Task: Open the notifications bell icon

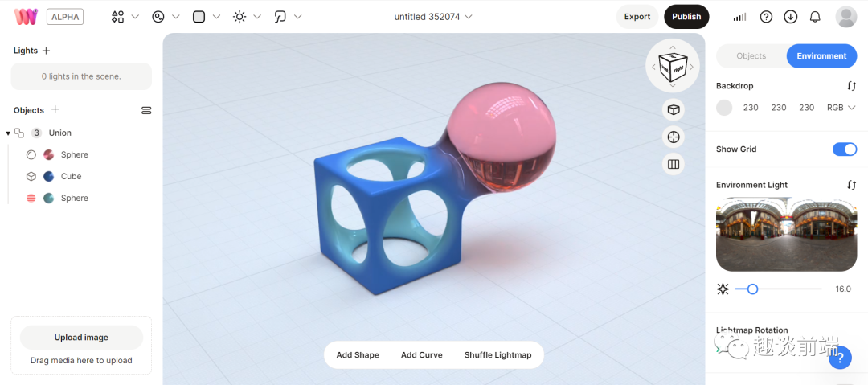Action: click(x=815, y=17)
